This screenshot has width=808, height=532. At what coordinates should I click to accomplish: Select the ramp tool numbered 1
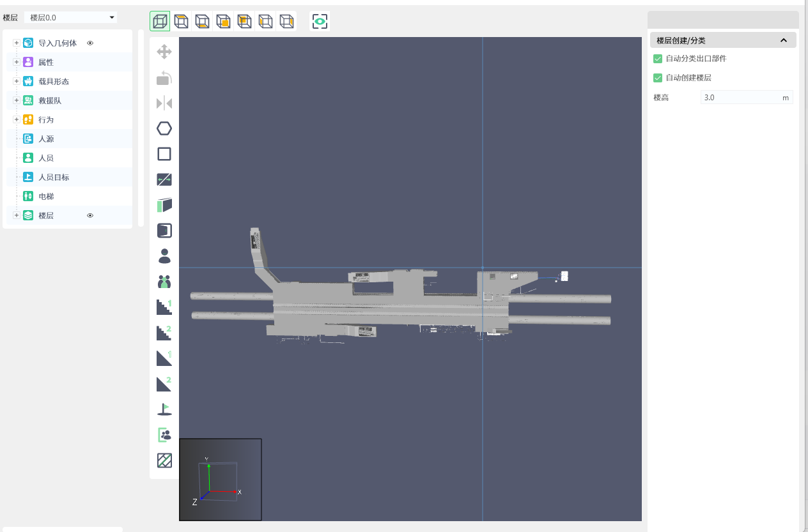point(164,358)
